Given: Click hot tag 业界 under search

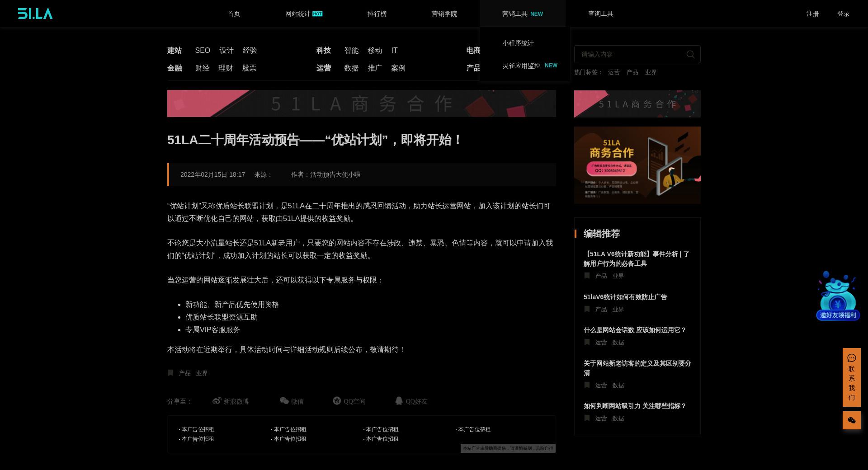Looking at the screenshot, I should (651, 72).
